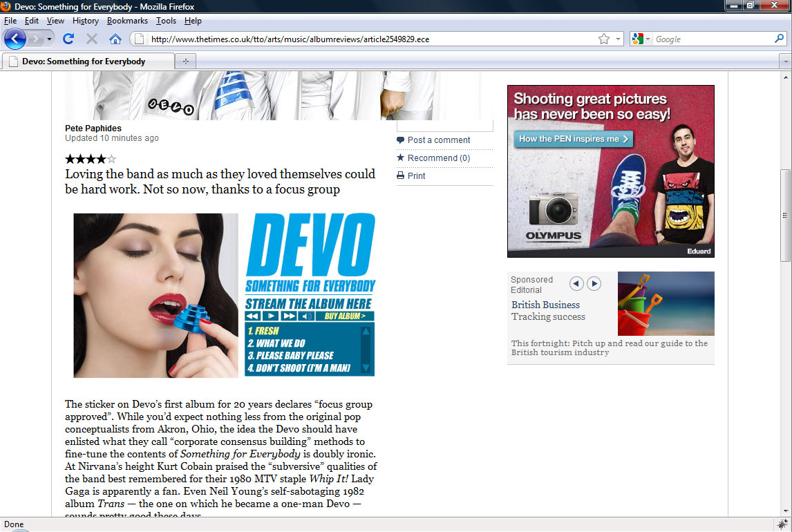
Task: Click the search magnifier icon
Action: tap(779, 39)
